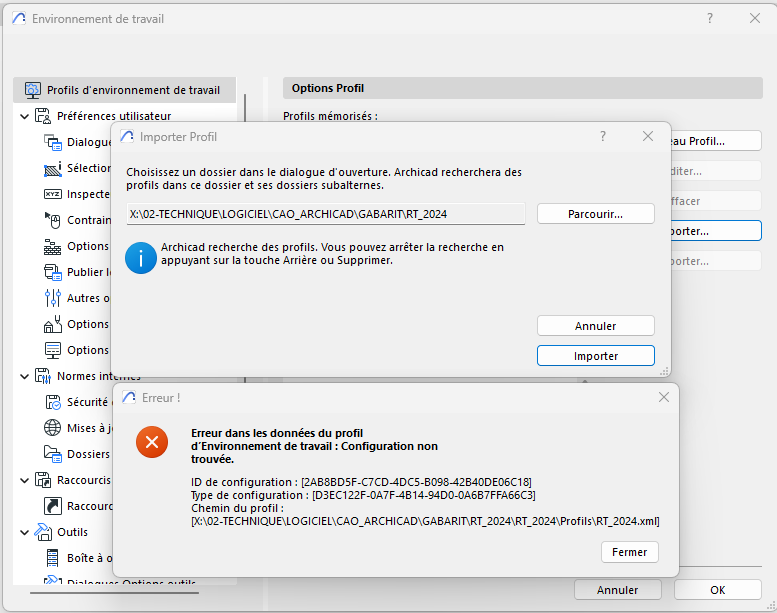The image size is (777, 613).
Task: Click OK in Environnement de travail window
Action: pyautogui.click(x=717, y=590)
